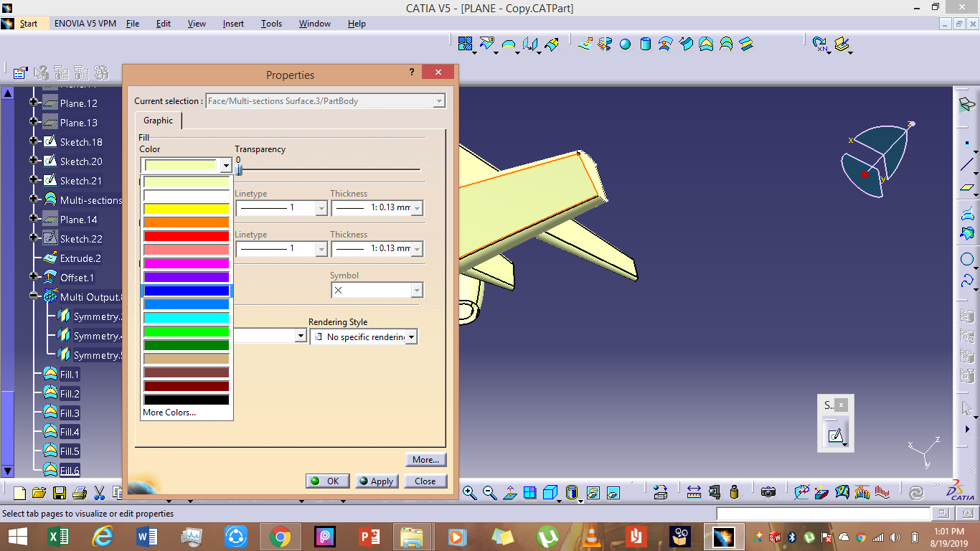Image resolution: width=980 pixels, height=551 pixels.
Task: Open the Current selection dropdown
Action: (x=439, y=101)
